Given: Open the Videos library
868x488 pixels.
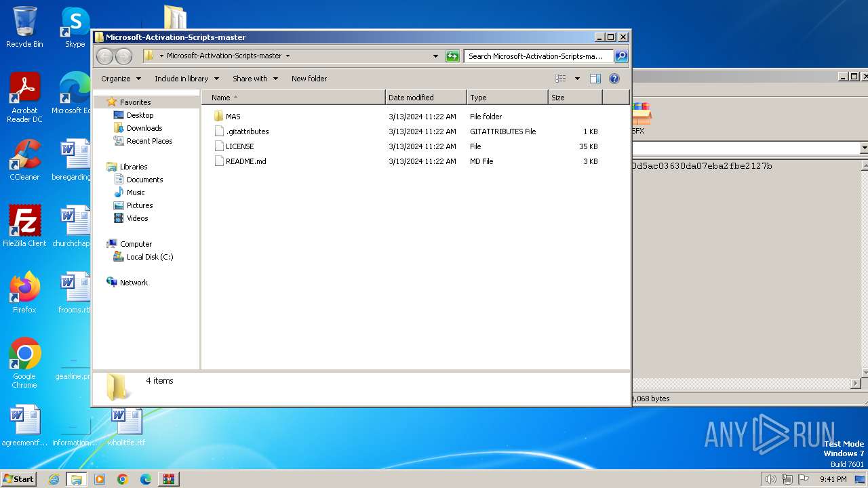Looking at the screenshot, I should click(137, 218).
